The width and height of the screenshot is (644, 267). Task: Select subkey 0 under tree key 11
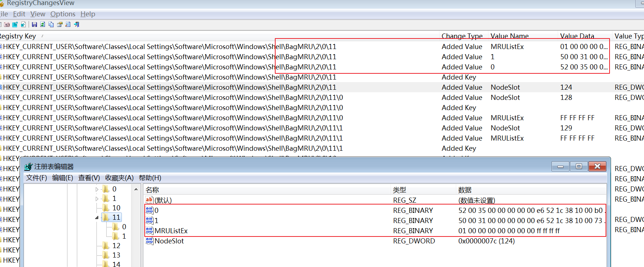click(x=124, y=227)
